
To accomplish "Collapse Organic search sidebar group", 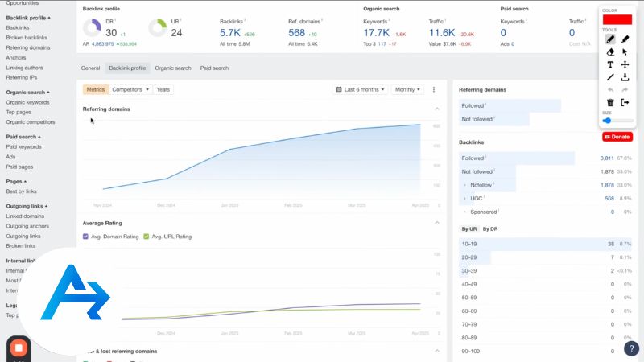I will 27,93.
